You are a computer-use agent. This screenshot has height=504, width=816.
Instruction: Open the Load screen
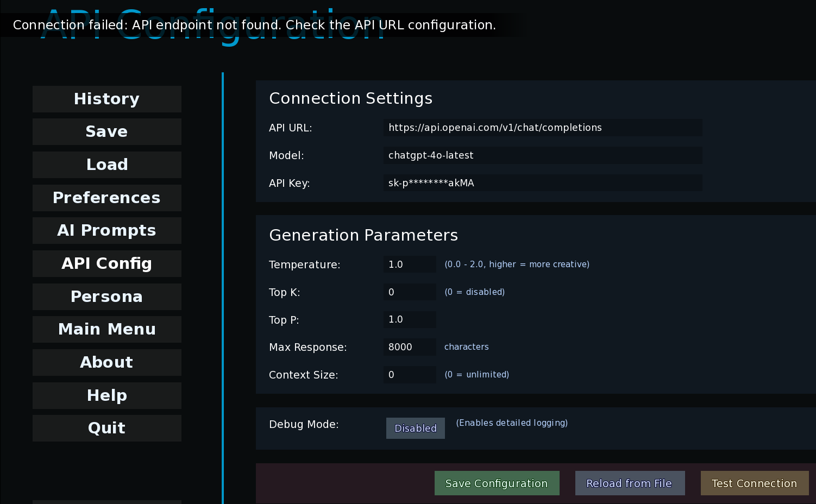106,165
